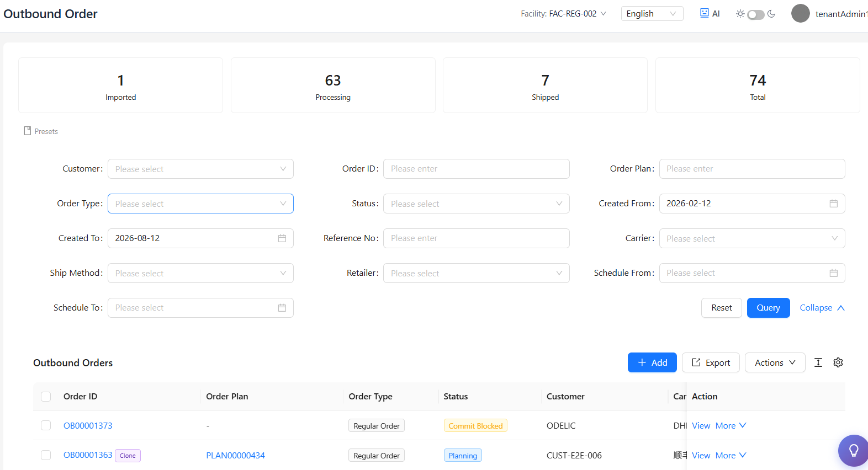Image resolution: width=868 pixels, height=470 pixels.
Task: Click the Query button
Action: [x=768, y=308]
